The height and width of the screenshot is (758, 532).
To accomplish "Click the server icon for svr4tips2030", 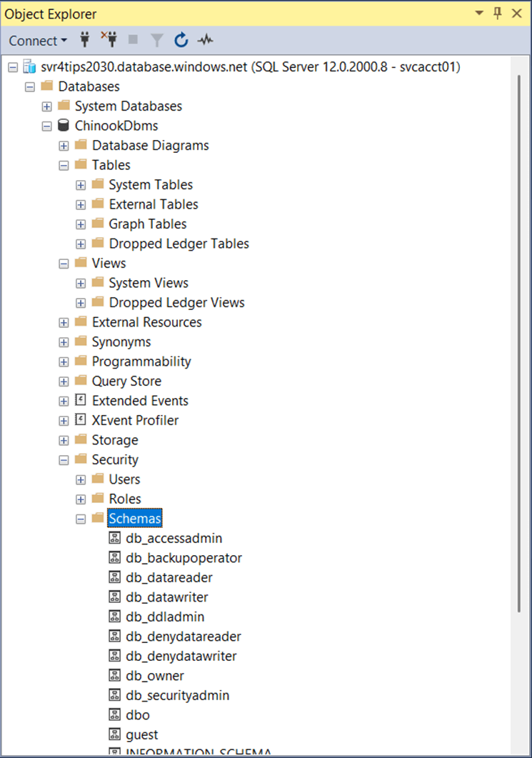I will point(29,67).
